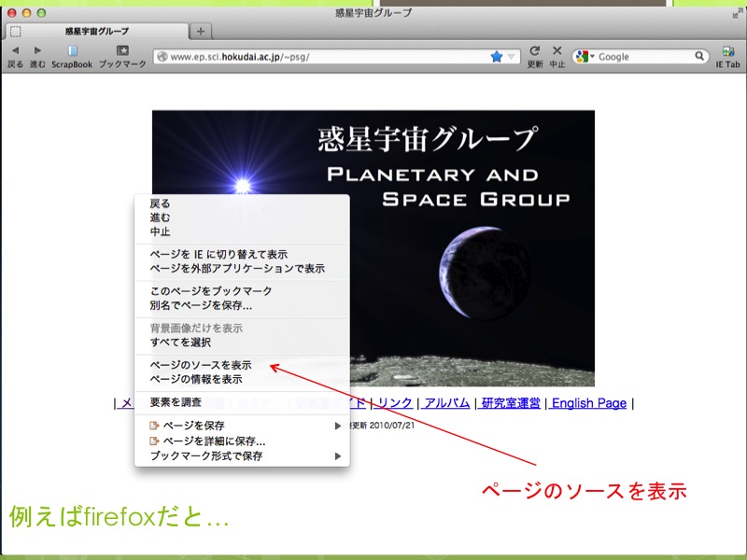Screen dimensions: 747x560
Task: Choose 要素を調査 in context menu
Action: [242, 402]
